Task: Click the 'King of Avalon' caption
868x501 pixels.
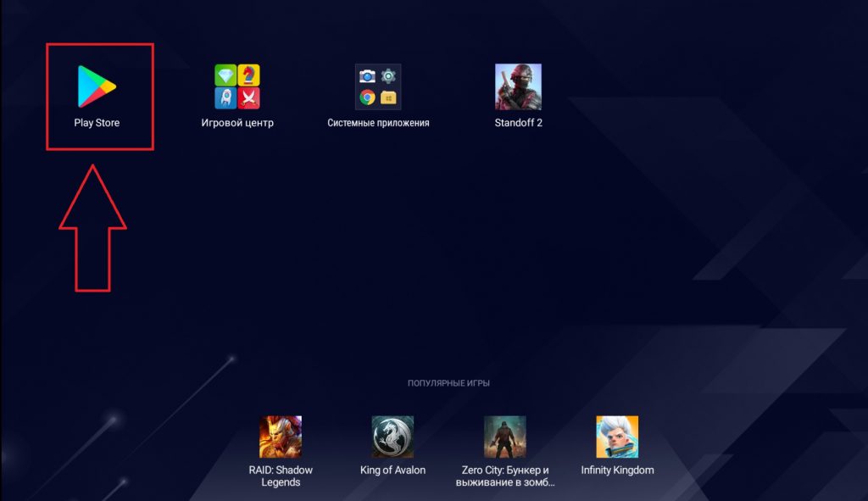Action: (392, 470)
